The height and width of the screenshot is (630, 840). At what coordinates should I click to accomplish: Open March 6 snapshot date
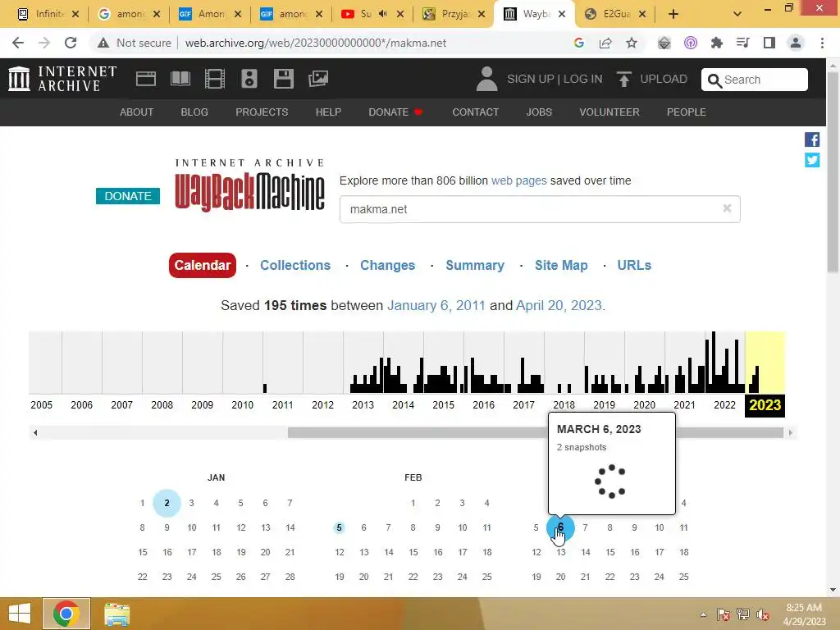pyautogui.click(x=560, y=527)
